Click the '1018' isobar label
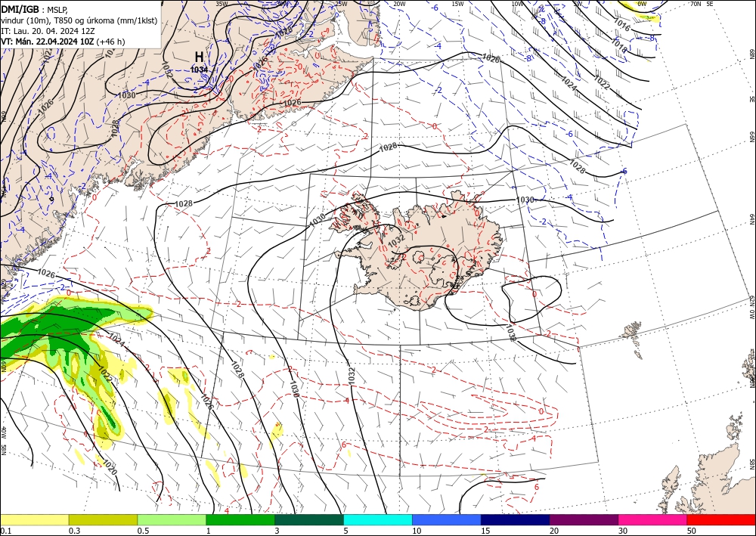The width and height of the screenshot is (756, 536). click(x=619, y=45)
